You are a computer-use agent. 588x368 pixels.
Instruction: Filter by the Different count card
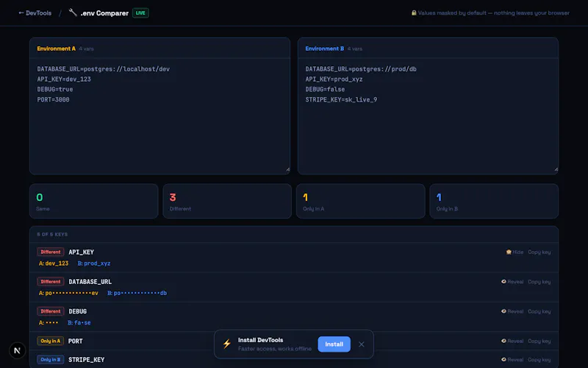(x=227, y=201)
